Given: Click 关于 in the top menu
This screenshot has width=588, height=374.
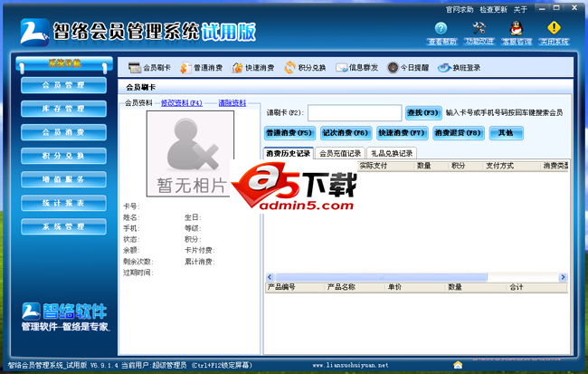Looking at the screenshot, I should pyautogui.click(x=520, y=10).
